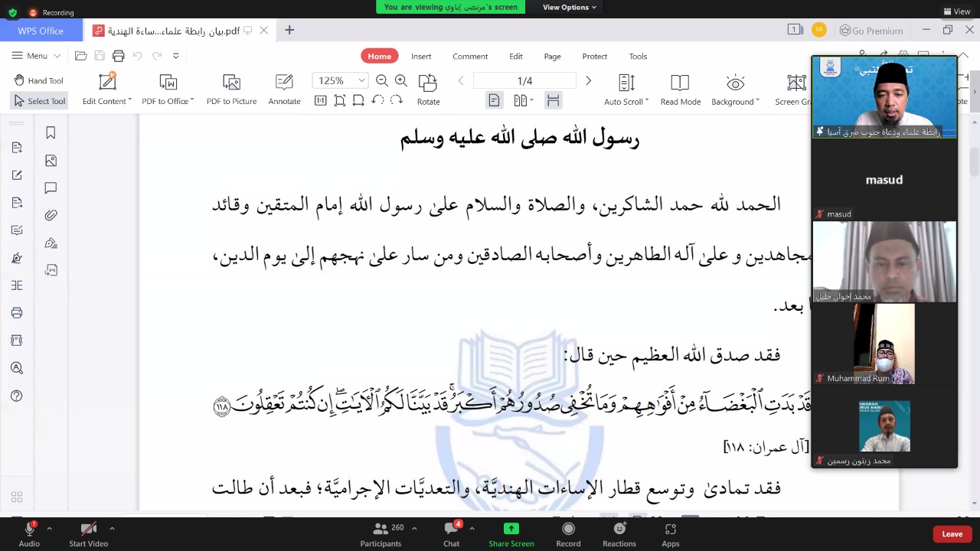Click the Redo arrow
The height and width of the screenshot is (551, 980).
point(157,56)
